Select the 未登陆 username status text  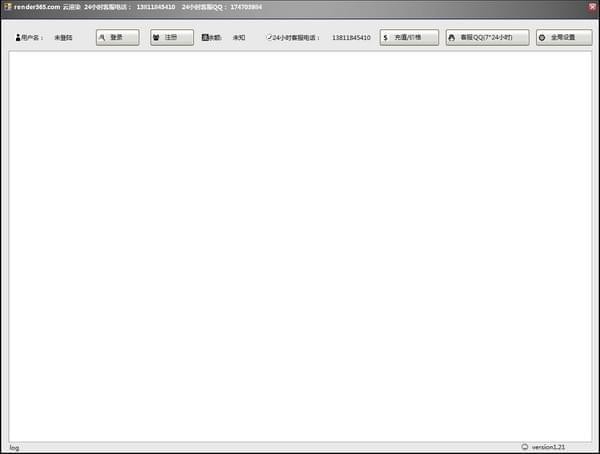point(63,38)
